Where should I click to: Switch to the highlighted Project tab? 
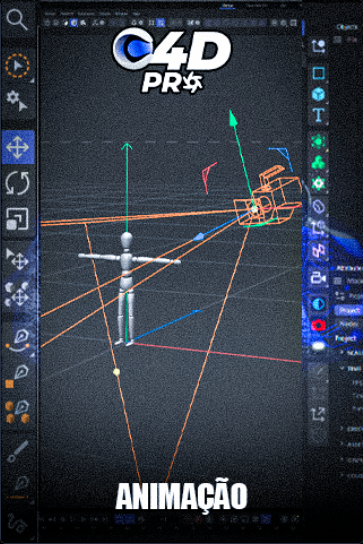point(348,310)
